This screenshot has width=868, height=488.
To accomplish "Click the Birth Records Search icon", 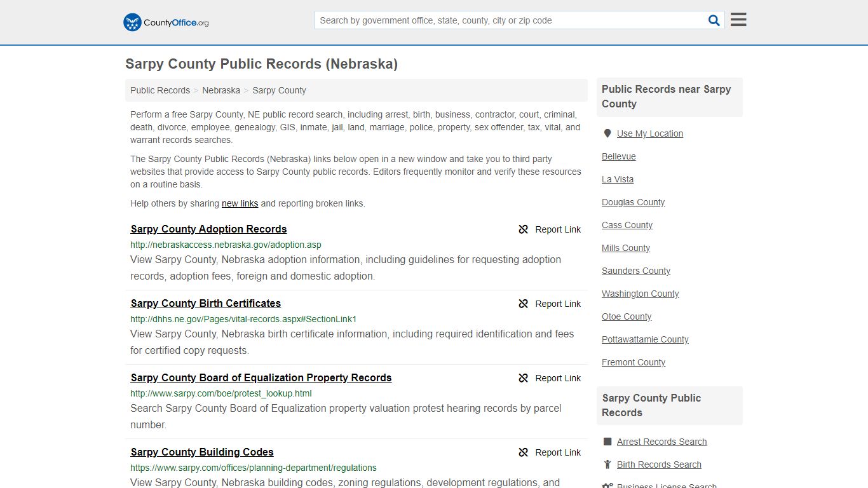I will click(607, 464).
